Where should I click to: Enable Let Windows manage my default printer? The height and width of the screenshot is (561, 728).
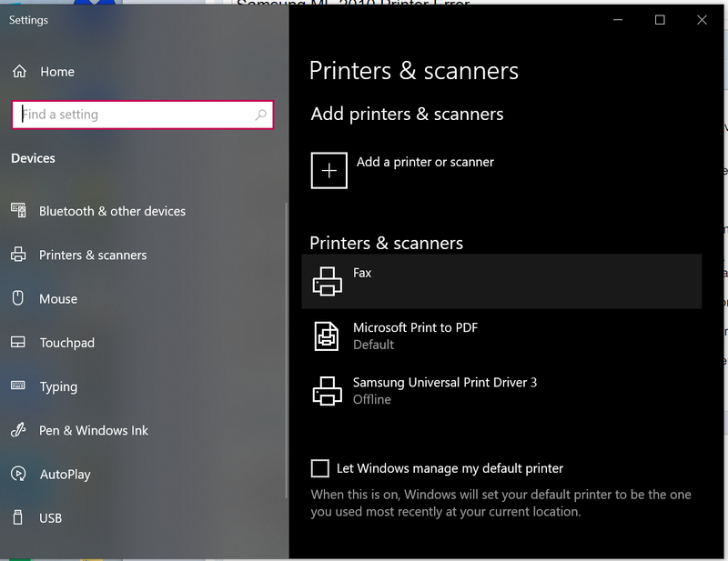(x=320, y=468)
